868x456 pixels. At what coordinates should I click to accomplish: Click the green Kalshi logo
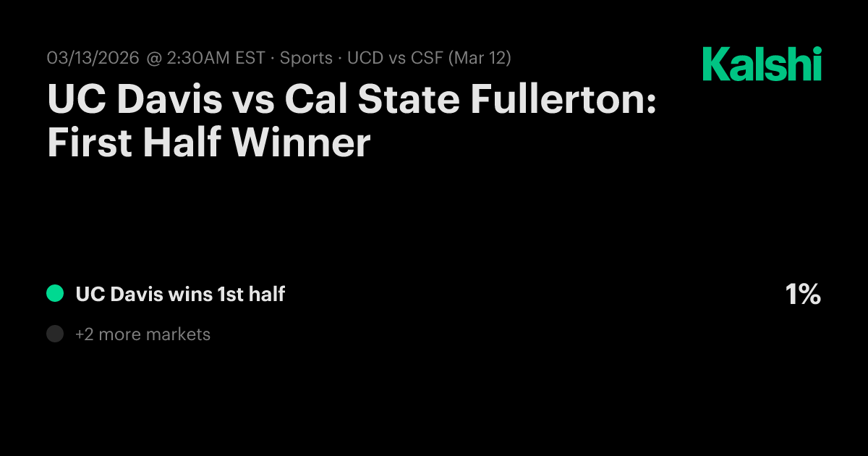point(762,64)
